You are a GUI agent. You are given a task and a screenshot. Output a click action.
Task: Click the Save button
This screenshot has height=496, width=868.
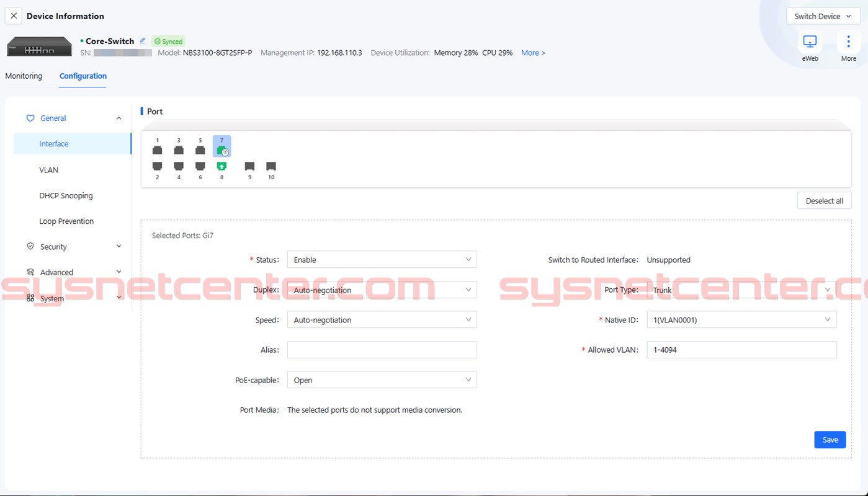click(x=830, y=440)
